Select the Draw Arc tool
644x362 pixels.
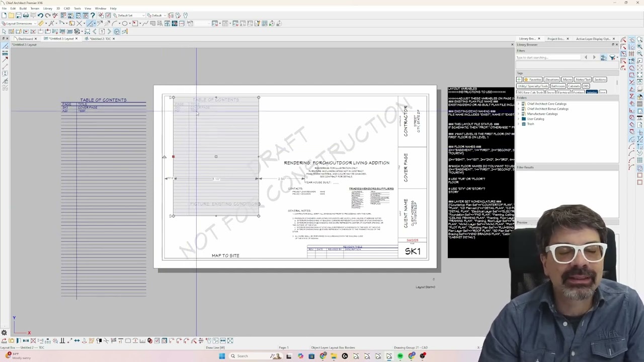pos(115,23)
